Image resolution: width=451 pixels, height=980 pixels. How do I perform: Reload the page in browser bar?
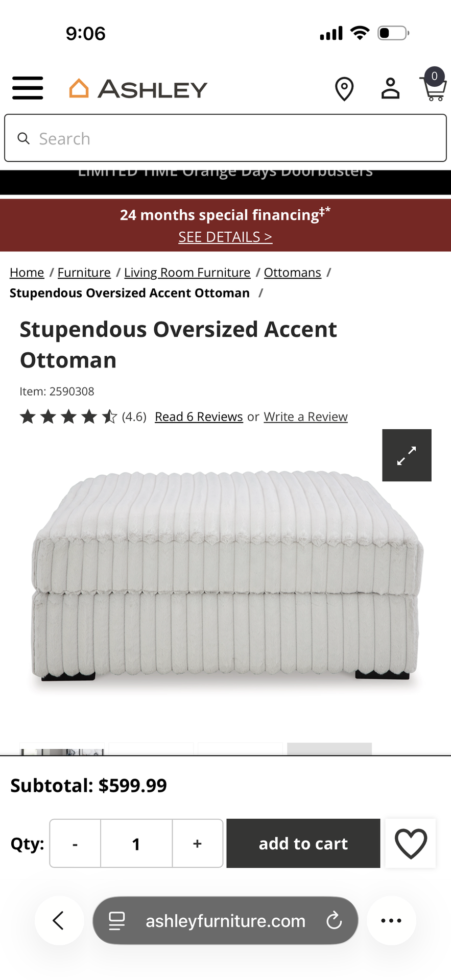tap(334, 921)
